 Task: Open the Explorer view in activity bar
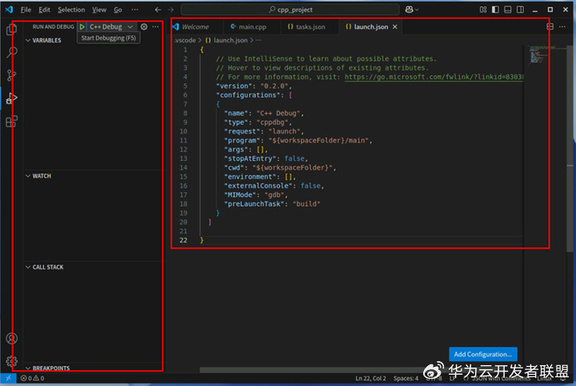click(x=11, y=29)
